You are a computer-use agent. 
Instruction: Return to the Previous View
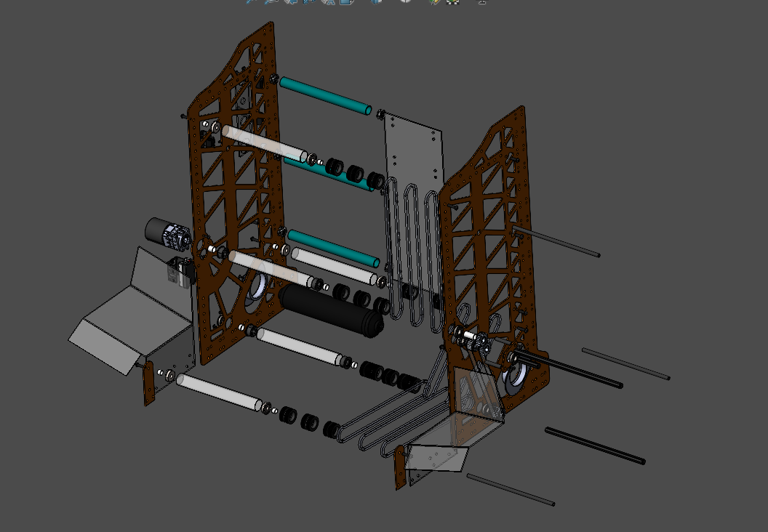pos(290,1)
